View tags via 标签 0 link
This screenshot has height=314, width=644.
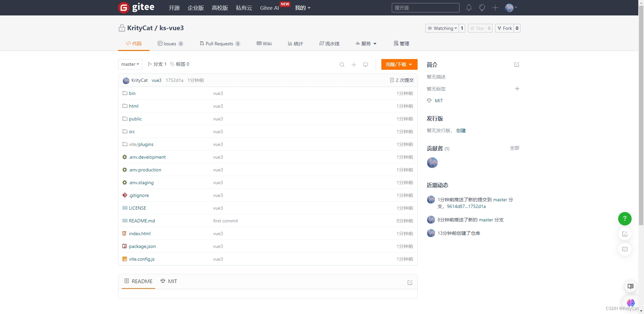coord(180,64)
